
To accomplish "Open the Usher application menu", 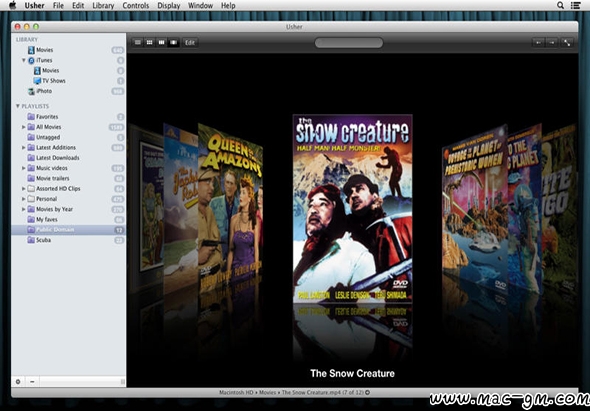I will [35, 5].
